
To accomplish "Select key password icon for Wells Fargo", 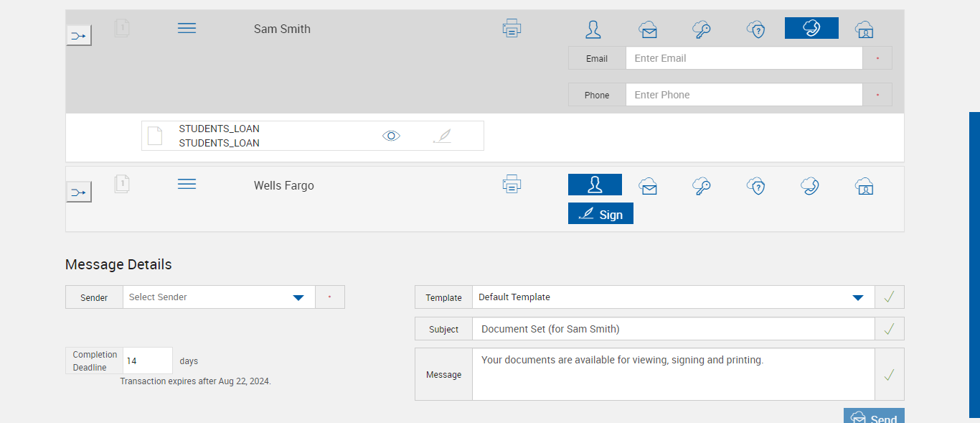I will 701,186.
